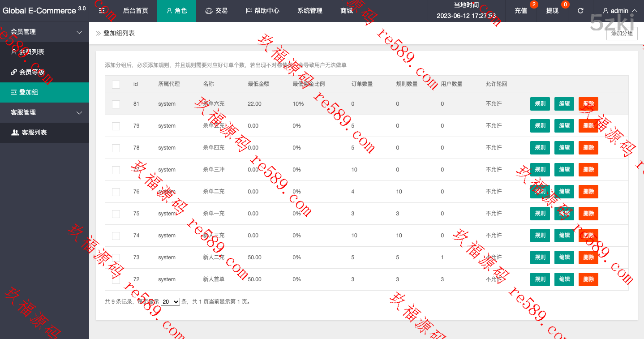Screen dimensions: 644x339
Task: Open 会员列表 with the user icon
Action: 31,52
